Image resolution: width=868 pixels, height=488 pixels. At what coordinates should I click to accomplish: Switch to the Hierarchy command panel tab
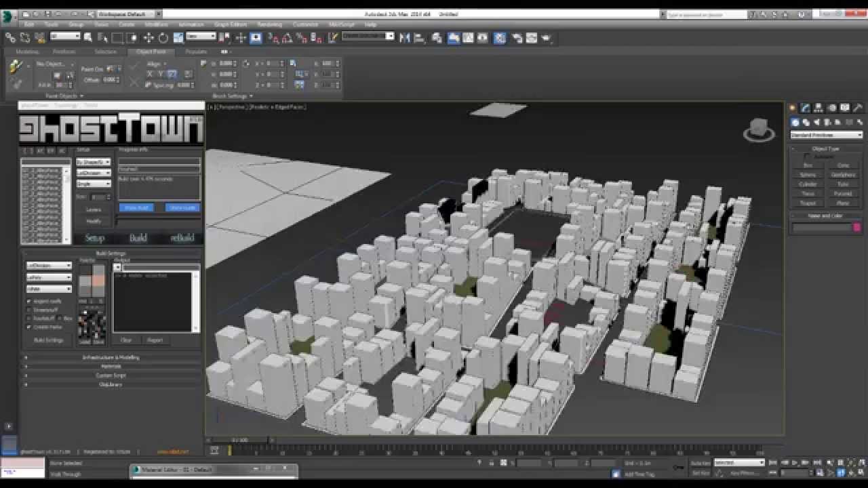click(818, 108)
